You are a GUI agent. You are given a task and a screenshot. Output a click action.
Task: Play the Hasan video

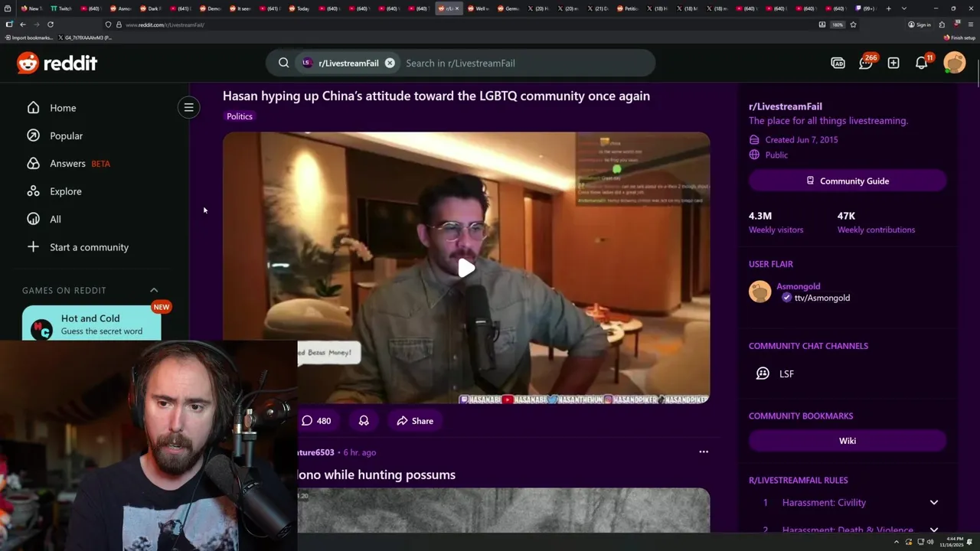point(466,268)
